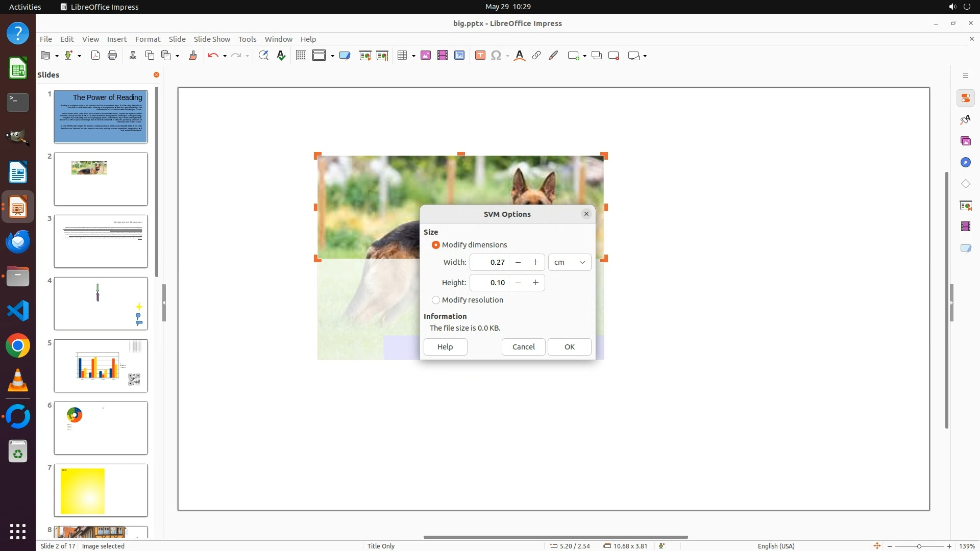The width and height of the screenshot is (980, 551).
Task: Click the Print toolbar icon
Action: [x=112, y=56]
